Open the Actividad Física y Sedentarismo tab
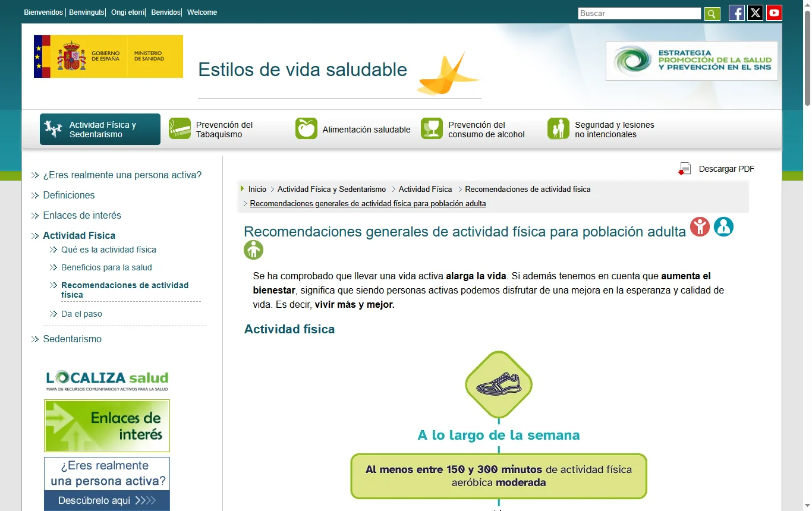Screen dimensions: 812x511 pos(100,129)
